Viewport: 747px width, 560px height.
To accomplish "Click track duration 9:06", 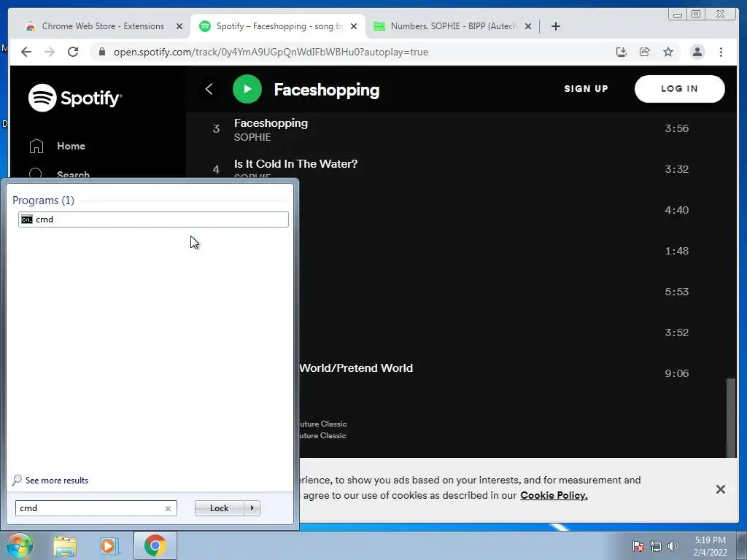I will coord(676,373).
